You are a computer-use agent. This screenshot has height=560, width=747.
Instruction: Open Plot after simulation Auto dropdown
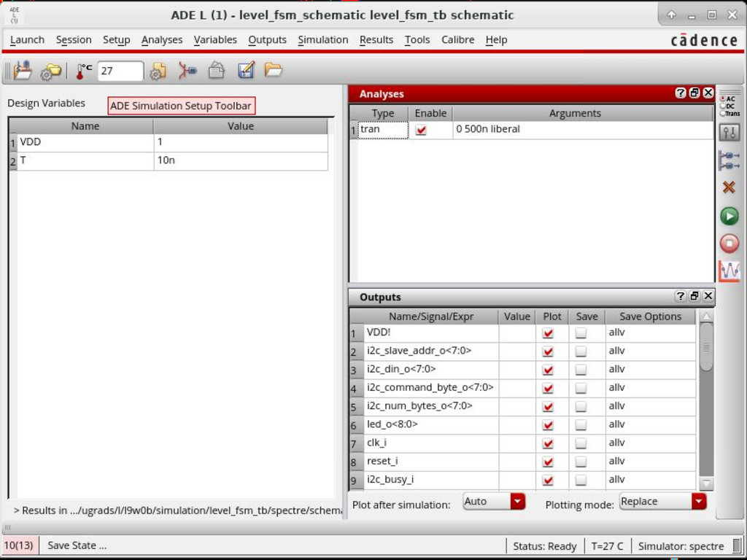495,502
